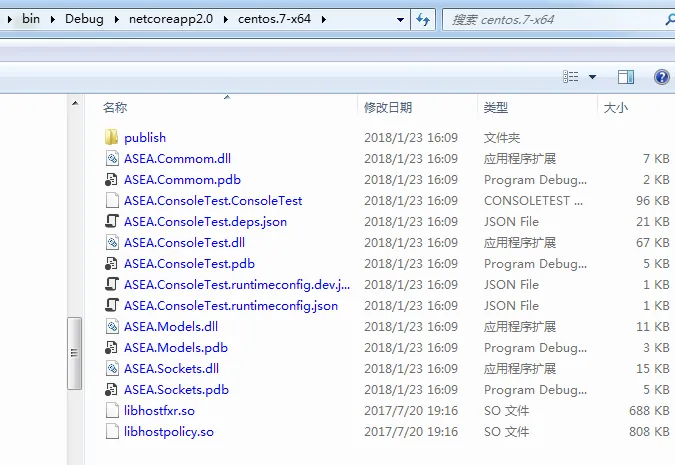Go to the Debug folder in breadcrumb

pos(84,19)
